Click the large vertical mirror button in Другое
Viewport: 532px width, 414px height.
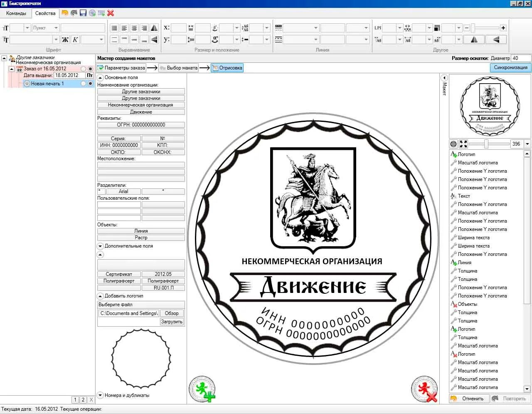tap(496, 40)
